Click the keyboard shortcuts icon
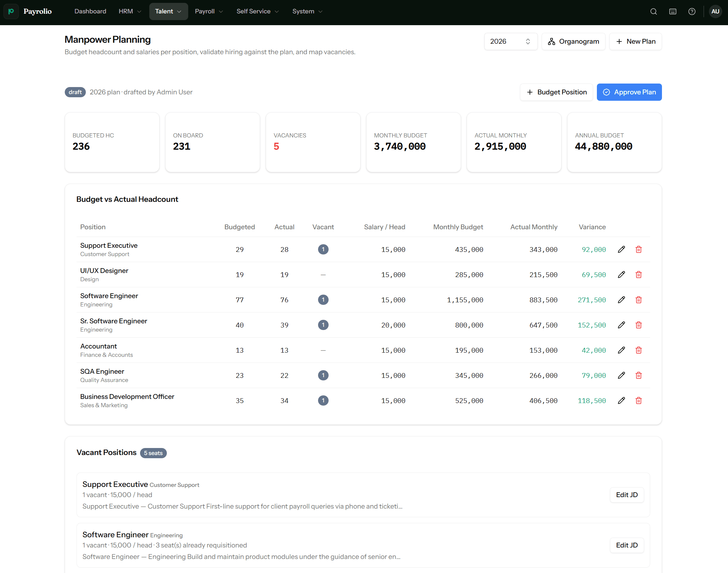Viewport: 728px width, 573px height. tap(672, 11)
